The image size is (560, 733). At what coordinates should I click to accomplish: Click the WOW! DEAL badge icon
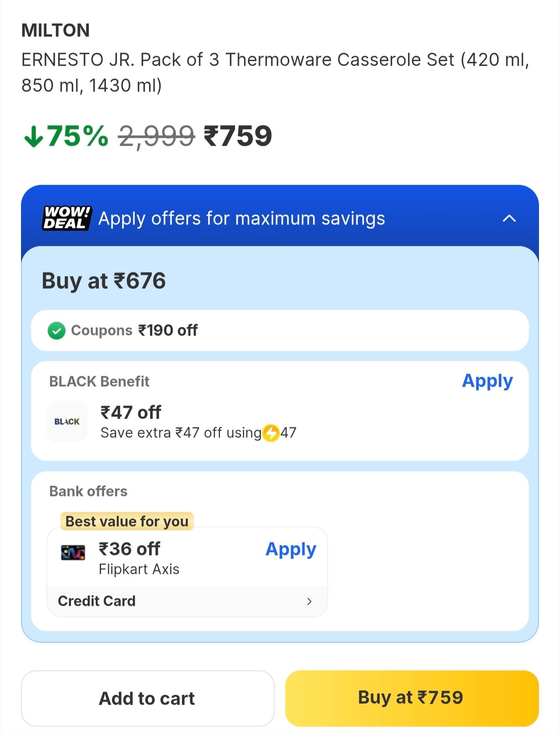[67, 218]
